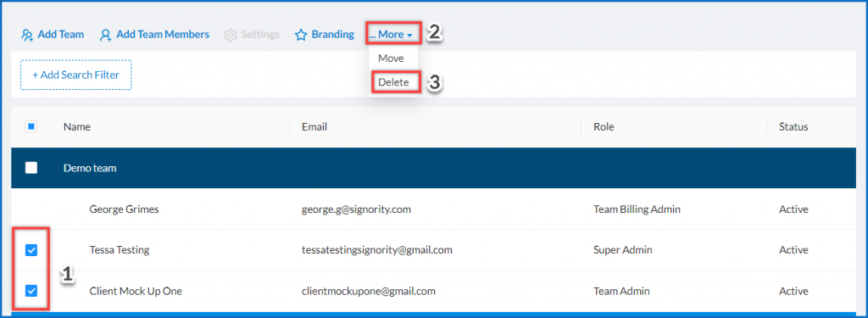
Task: Click the Add Search Filter button
Action: pyautogui.click(x=75, y=75)
